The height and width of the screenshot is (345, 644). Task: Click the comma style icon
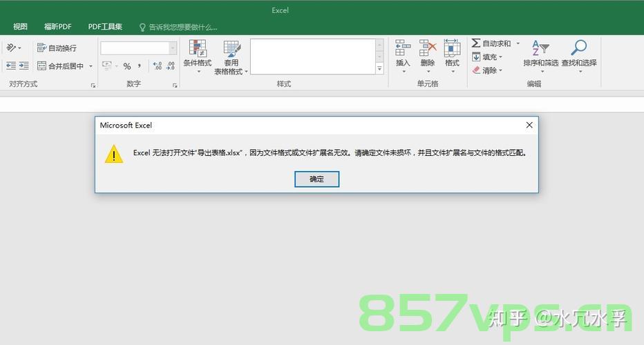140,66
